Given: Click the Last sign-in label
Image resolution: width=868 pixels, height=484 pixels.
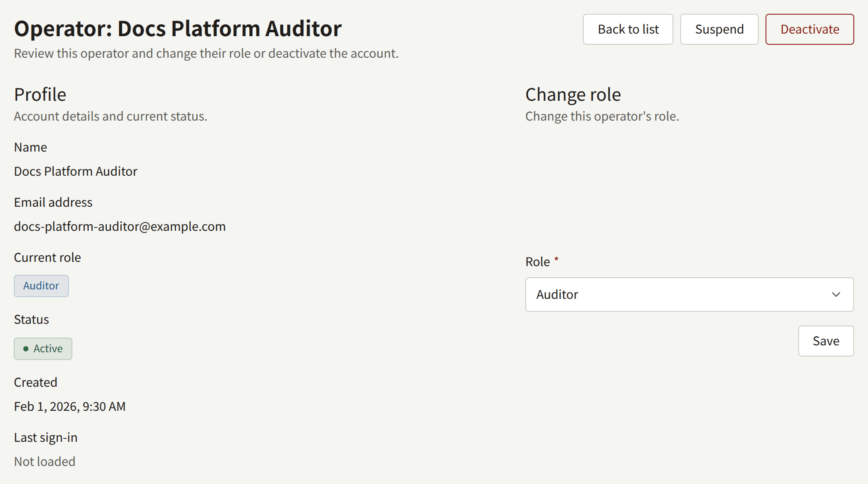Looking at the screenshot, I should (x=46, y=437).
